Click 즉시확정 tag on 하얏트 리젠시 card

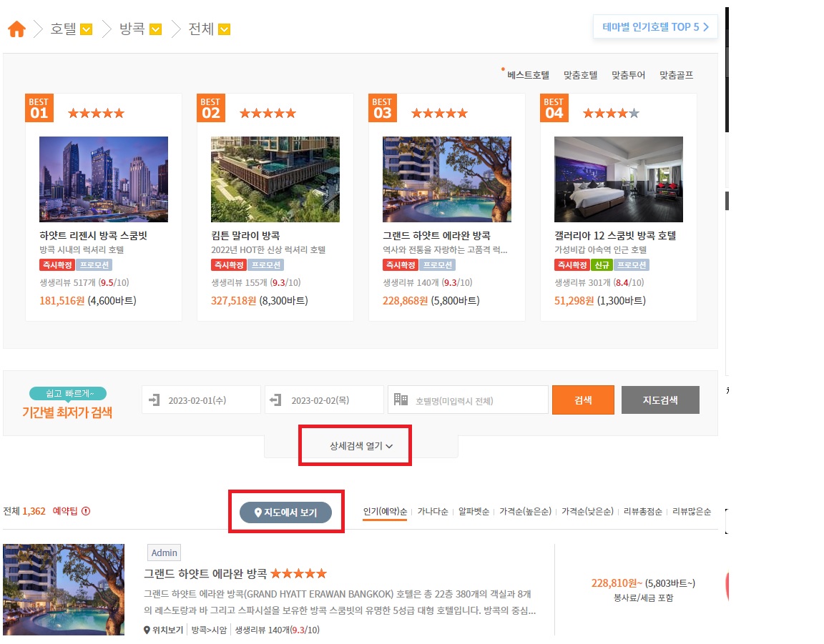coord(57,264)
